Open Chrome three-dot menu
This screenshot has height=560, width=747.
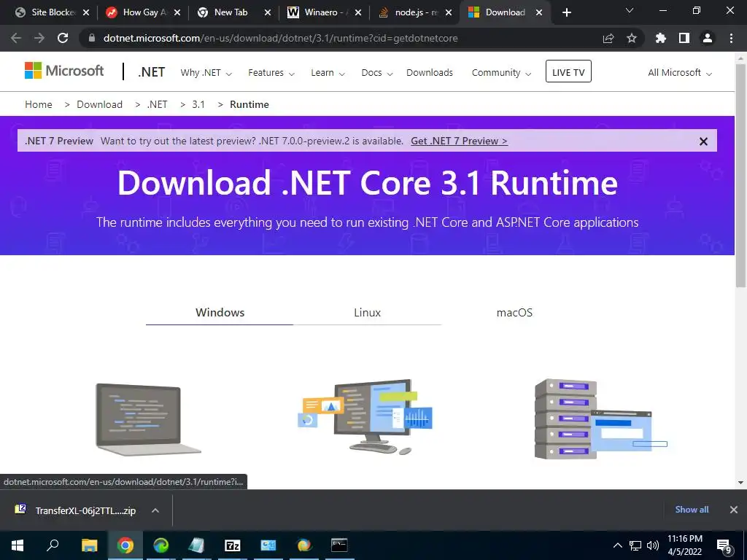(731, 38)
